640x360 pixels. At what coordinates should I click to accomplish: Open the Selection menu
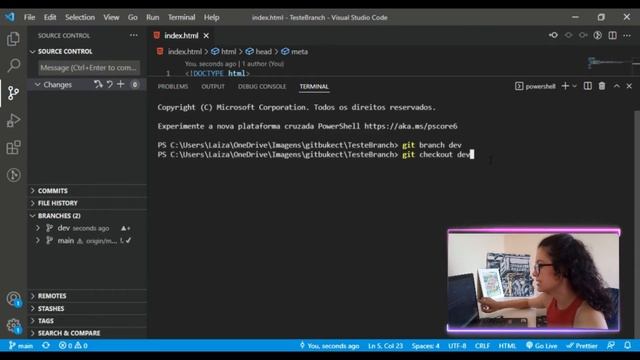(x=80, y=17)
